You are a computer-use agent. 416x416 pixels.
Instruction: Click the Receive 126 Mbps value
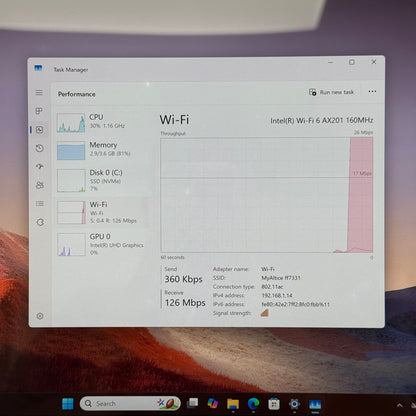[185, 303]
